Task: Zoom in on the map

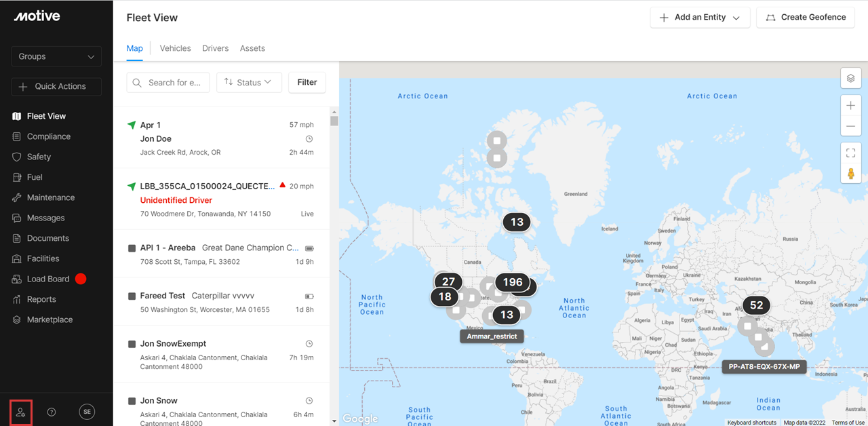Action: click(x=851, y=106)
